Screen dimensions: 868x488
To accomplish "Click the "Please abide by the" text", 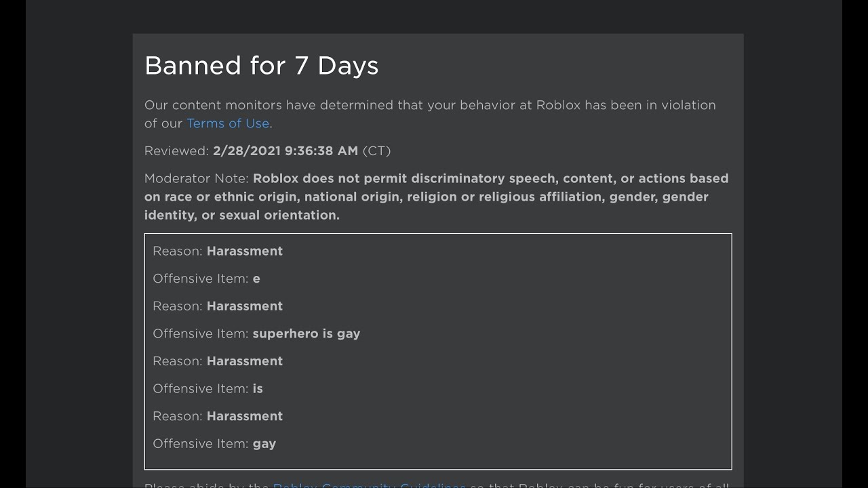I will click(x=207, y=485).
